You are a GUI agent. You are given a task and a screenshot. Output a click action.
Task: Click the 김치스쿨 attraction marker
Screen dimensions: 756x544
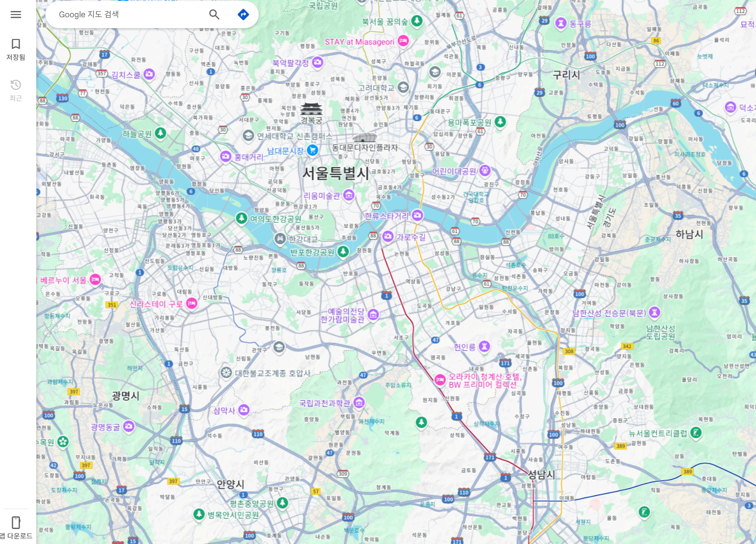click(149, 74)
